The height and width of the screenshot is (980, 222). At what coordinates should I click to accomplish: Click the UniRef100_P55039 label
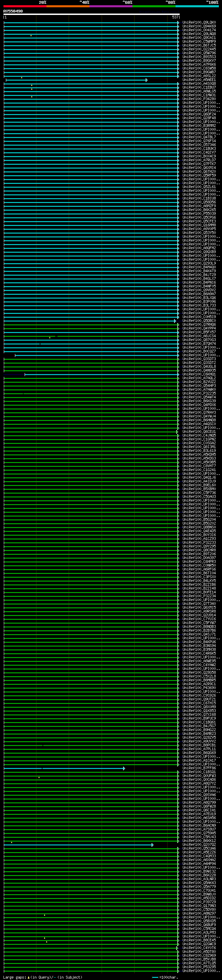click(x=199, y=214)
